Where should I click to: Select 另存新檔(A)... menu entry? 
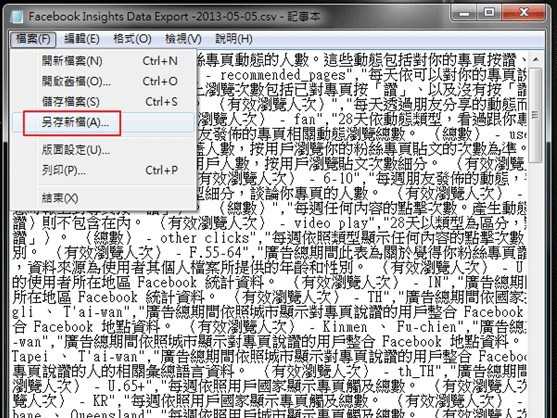(x=104, y=123)
